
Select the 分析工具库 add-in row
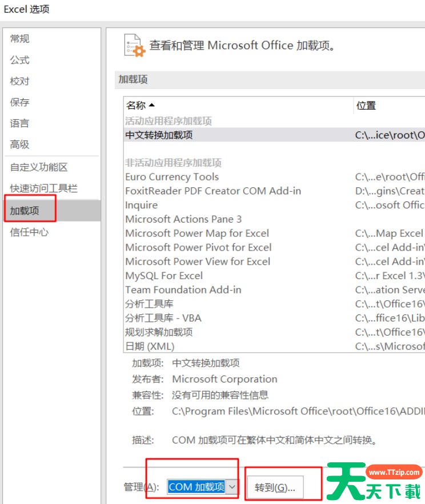(274, 304)
